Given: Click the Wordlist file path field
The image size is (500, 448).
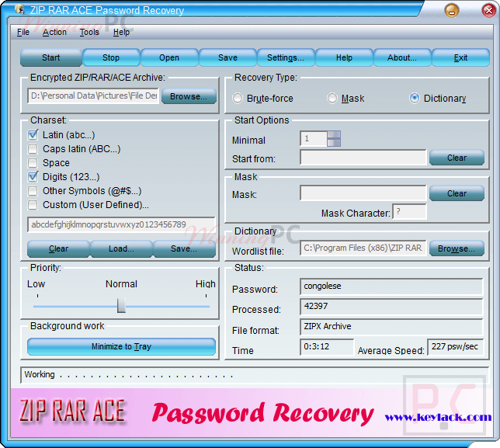Looking at the screenshot, I should click(x=363, y=248).
